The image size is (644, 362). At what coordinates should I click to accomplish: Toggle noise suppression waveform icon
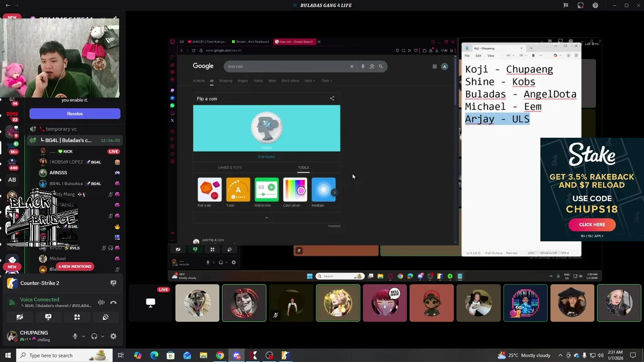pos(101,302)
